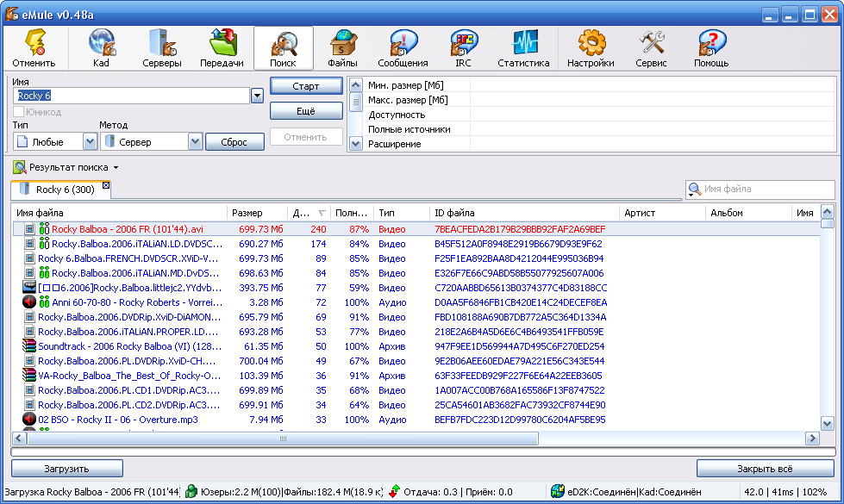Click video icon of Rocky Balboa - 2006 FR row
The height and width of the screenshot is (504, 844).
[29, 229]
